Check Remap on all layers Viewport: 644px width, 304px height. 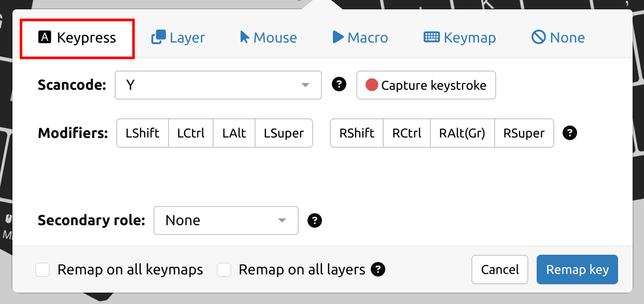click(x=224, y=270)
